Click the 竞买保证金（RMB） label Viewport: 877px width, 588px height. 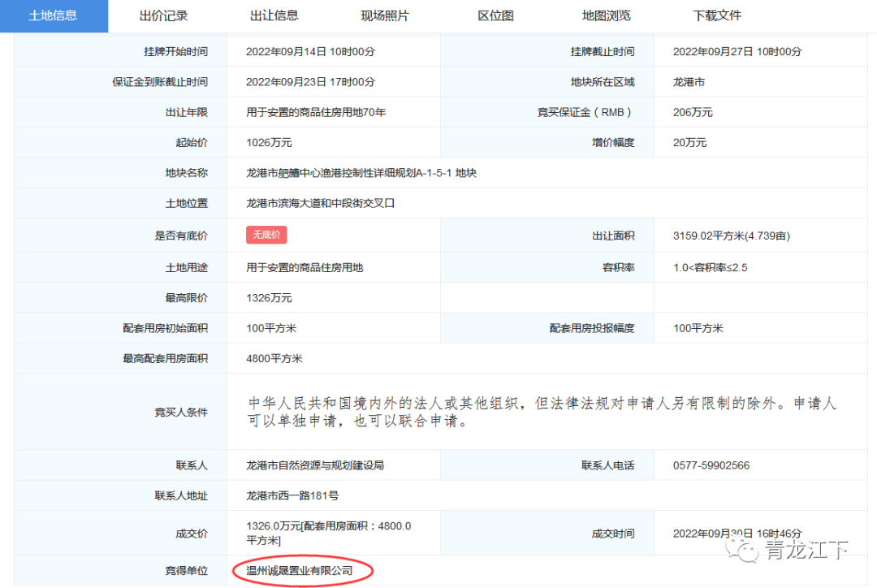coord(585,112)
